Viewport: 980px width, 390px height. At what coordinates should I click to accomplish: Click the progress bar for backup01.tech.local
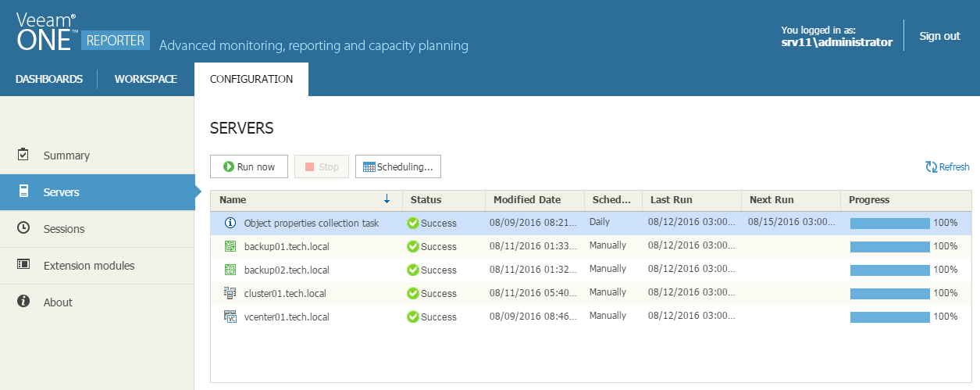889,246
